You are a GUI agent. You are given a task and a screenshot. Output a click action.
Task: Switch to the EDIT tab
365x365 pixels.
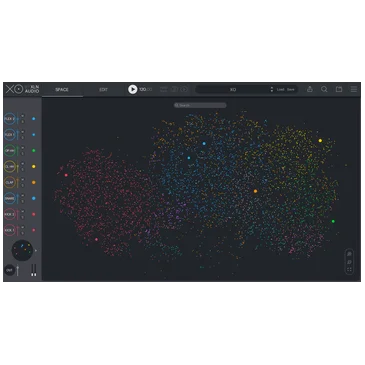coord(103,90)
